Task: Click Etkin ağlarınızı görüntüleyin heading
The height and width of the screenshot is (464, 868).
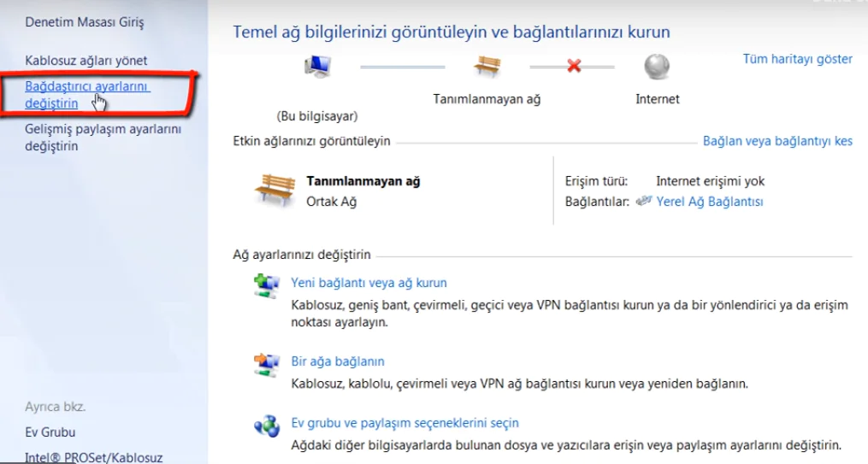Action: (311, 141)
